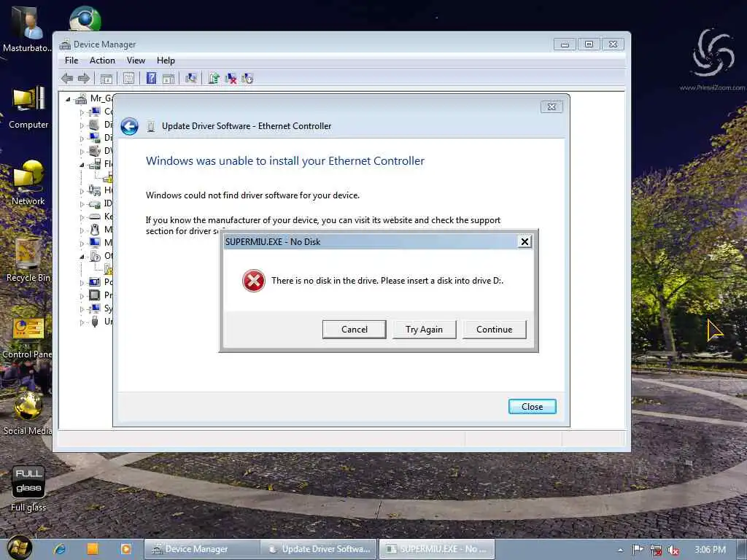Expand the IDE controllers arrow (ID)

click(x=82, y=204)
